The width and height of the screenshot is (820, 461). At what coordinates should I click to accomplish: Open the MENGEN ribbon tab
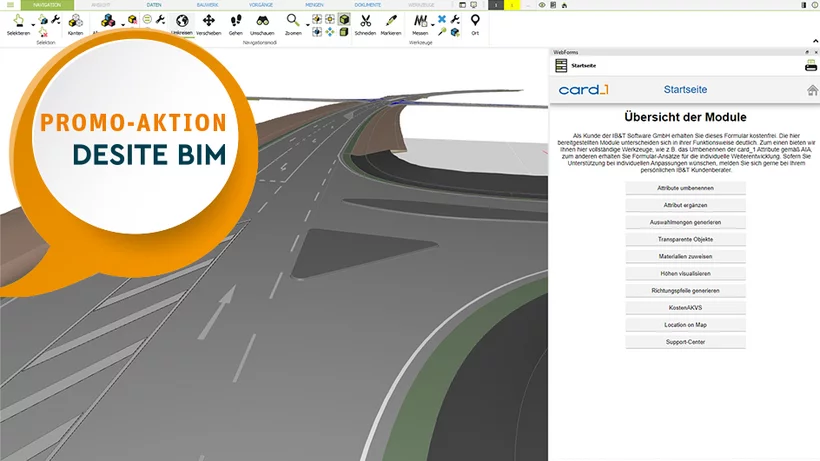pyautogui.click(x=314, y=5)
